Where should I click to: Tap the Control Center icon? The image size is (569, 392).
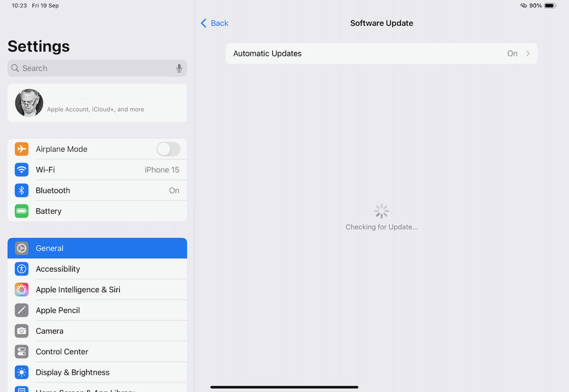tap(22, 352)
